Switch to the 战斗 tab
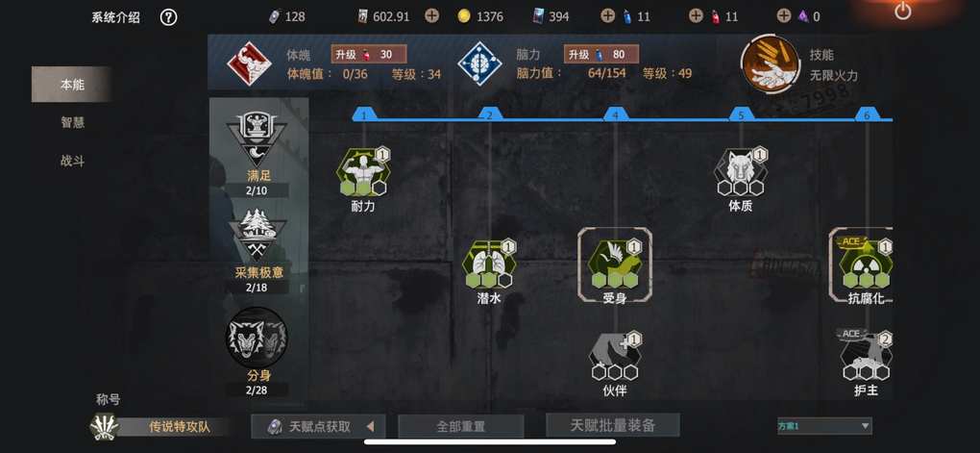980x453 pixels. pyautogui.click(x=72, y=161)
